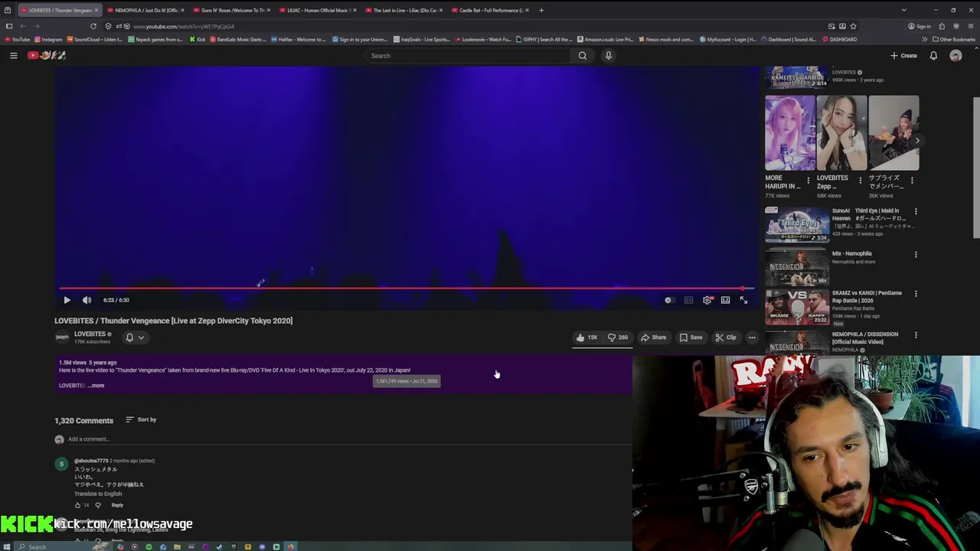Open the @shoutea7773 commenter profile
This screenshot has width=980, height=551.
(x=91, y=461)
